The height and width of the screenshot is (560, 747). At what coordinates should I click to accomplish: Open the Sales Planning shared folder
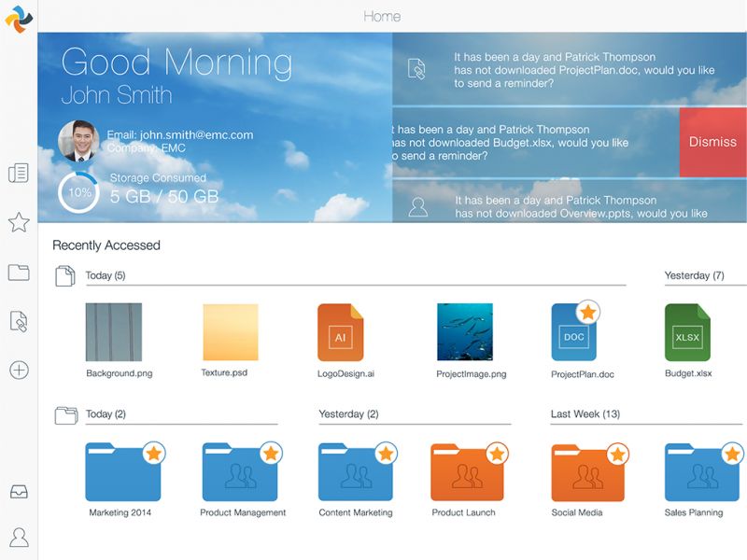pyautogui.click(x=702, y=472)
